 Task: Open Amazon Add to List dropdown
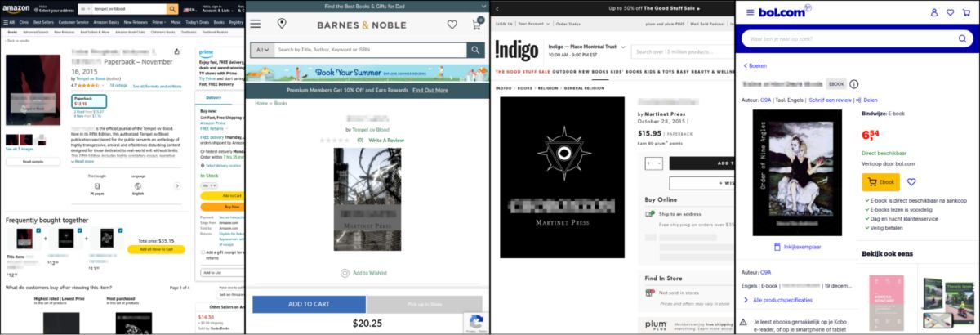coord(219,272)
